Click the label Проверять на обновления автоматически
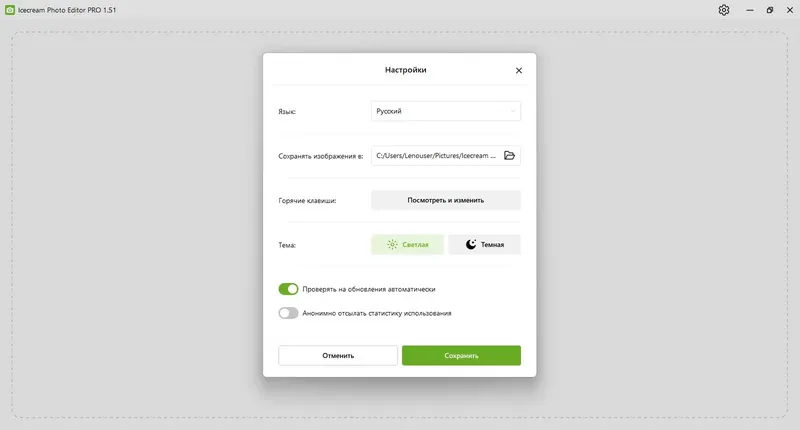The width and height of the screenshot is (800, 430). (x=369, y=289)
